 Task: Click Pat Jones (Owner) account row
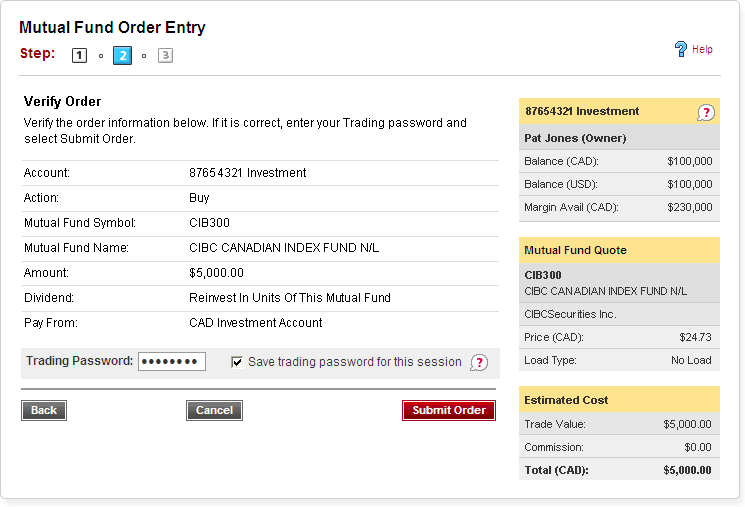(x=619, y=137)
